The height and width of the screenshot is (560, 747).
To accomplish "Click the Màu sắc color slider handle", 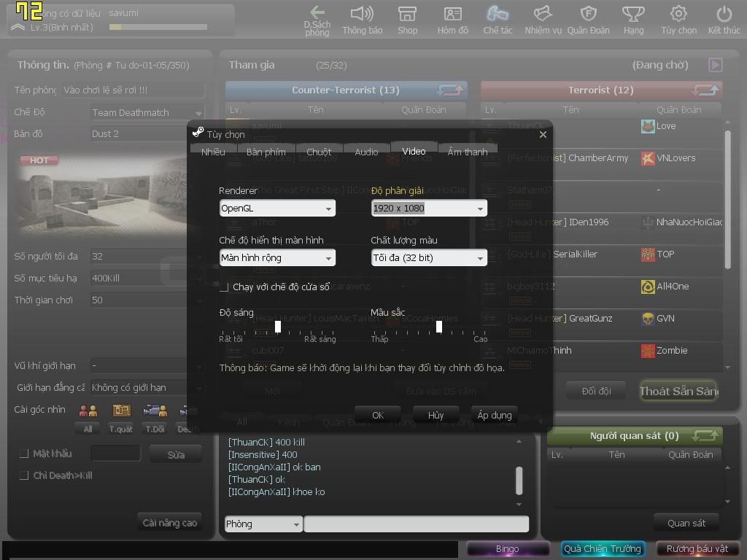I will (438, 327).
